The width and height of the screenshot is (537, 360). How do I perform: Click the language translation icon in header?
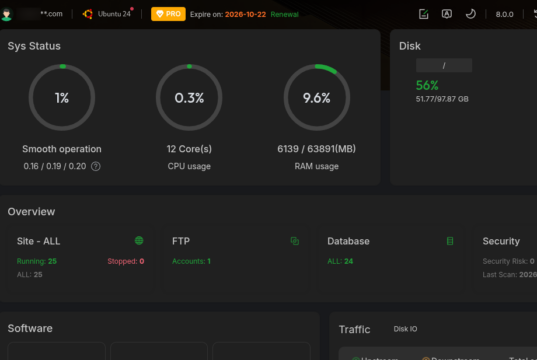(x=447, y=14)
